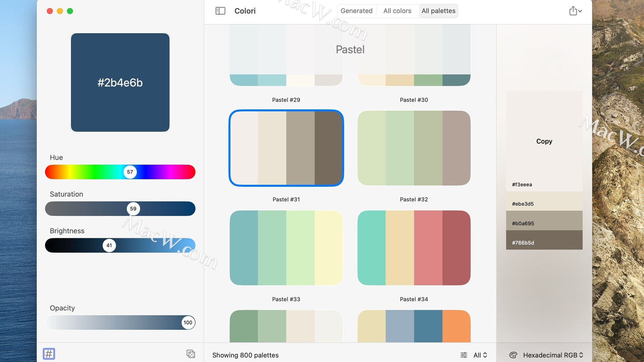Pick the #f3eeea swatch in detail panel

pos(544,141)
